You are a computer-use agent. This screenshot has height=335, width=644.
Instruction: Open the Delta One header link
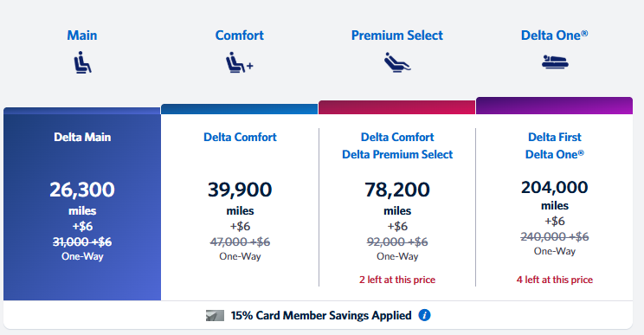pyautogui.click(x=555, y=35)
